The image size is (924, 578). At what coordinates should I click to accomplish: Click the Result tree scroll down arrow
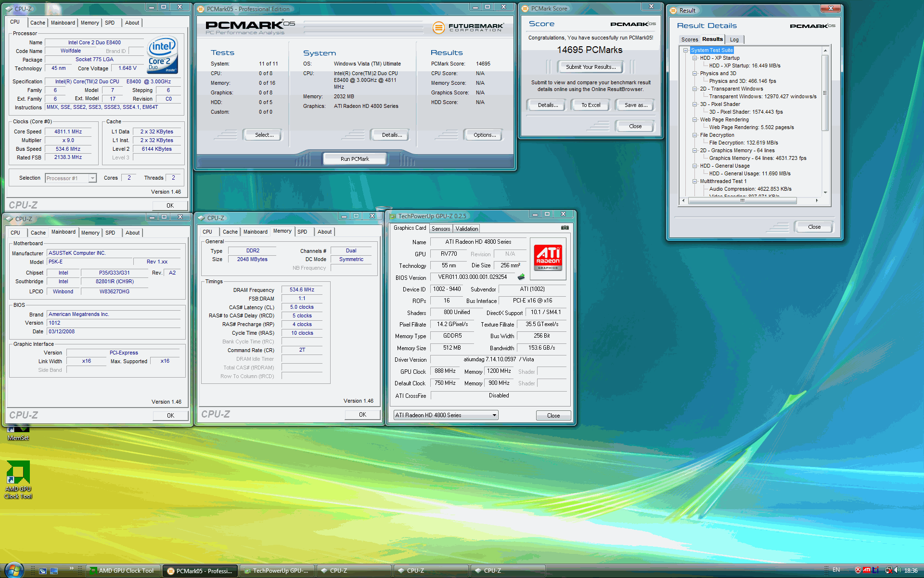(825, 192)
